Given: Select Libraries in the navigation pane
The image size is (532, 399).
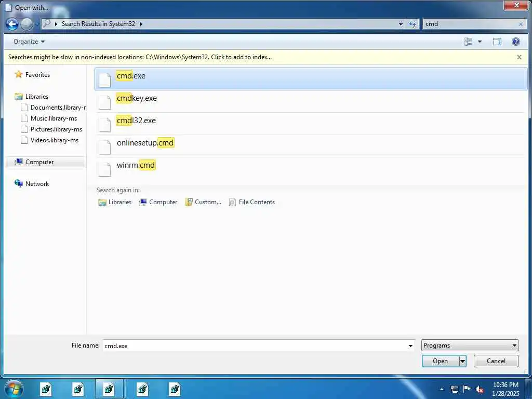Looking at the screenshot, I should click(37, 96).
